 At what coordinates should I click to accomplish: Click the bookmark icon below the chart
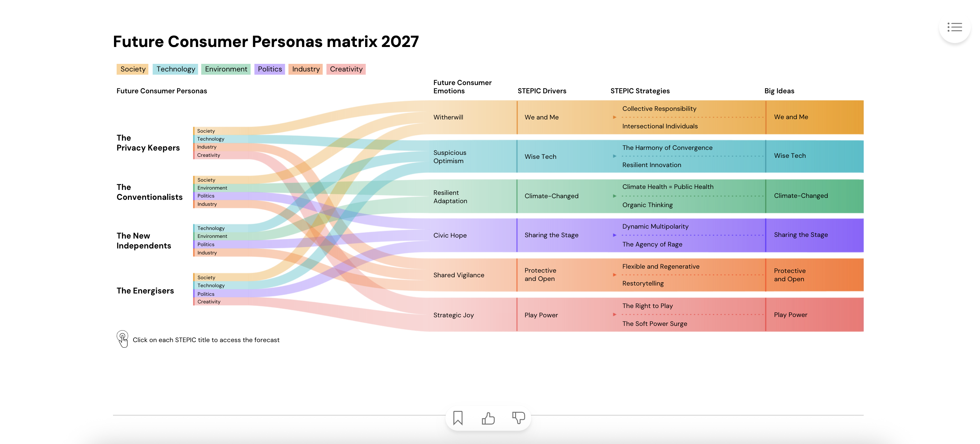click(x=458, y=418)
